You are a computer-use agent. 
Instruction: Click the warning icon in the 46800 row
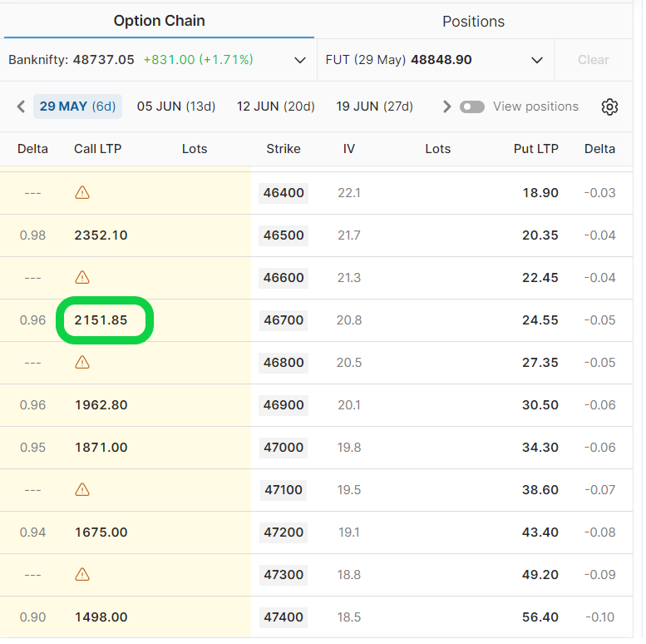pyautogui.click(x=82, y=363)
